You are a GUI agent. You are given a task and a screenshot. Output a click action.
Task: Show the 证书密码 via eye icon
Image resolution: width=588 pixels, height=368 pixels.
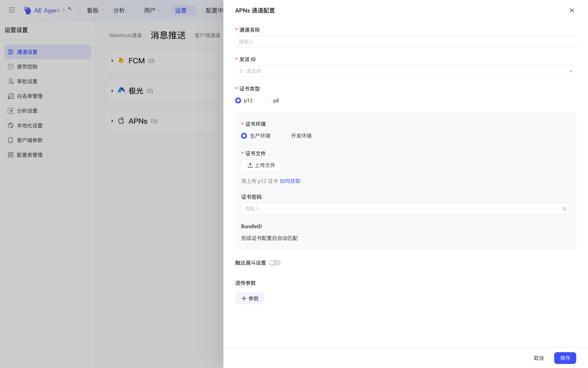click(x=564, y=209)
